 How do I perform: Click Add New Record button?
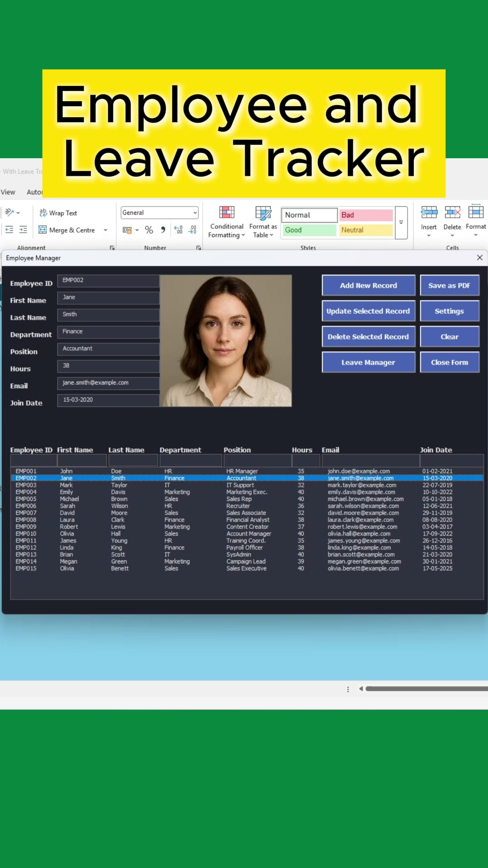pyautogui.click(x=368, y=285)
